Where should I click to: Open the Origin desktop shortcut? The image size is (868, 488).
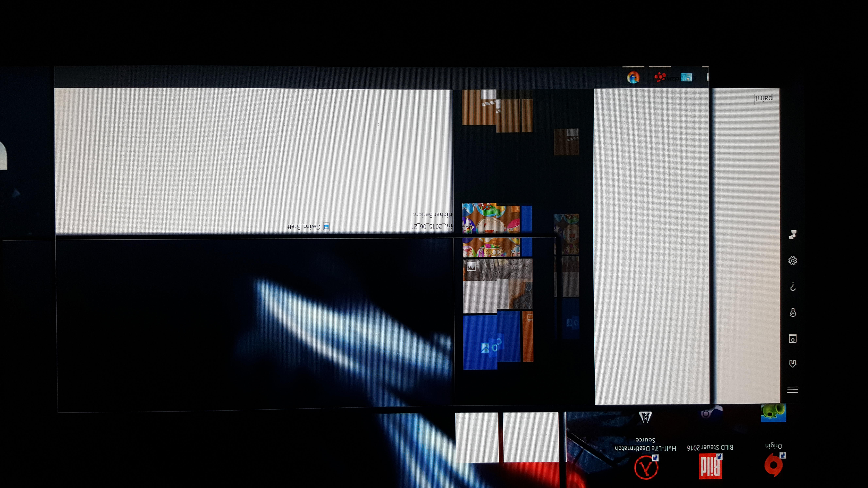click(x=774, y=465)
